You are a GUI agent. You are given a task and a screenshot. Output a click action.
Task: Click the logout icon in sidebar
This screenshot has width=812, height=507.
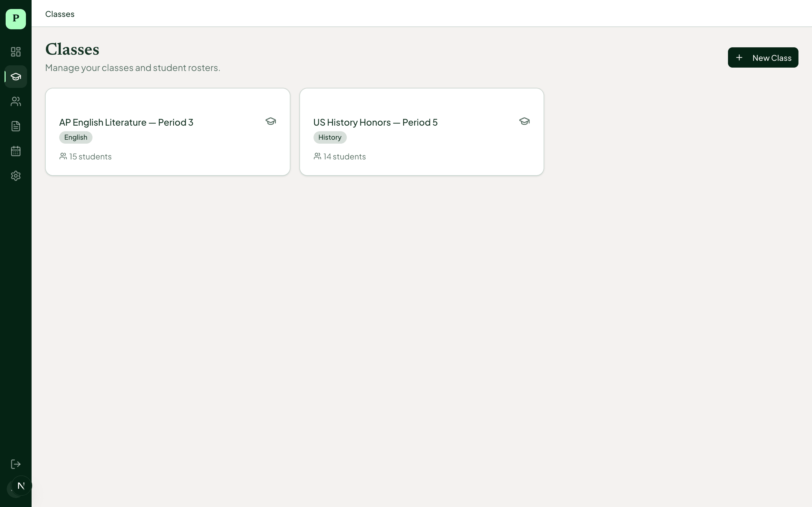(x=16, y=464)
